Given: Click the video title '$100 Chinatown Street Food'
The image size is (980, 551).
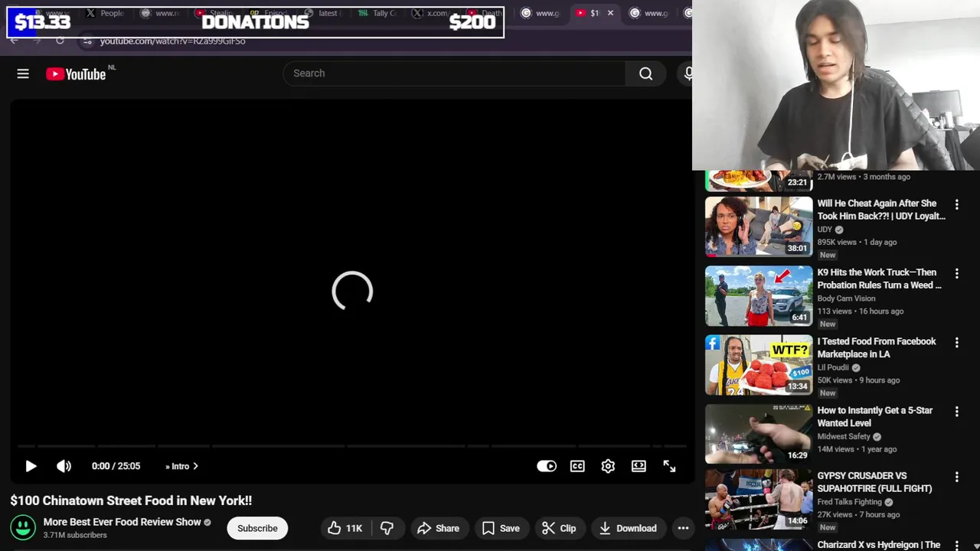Looking at the screenshot, I should coord(131,500).
